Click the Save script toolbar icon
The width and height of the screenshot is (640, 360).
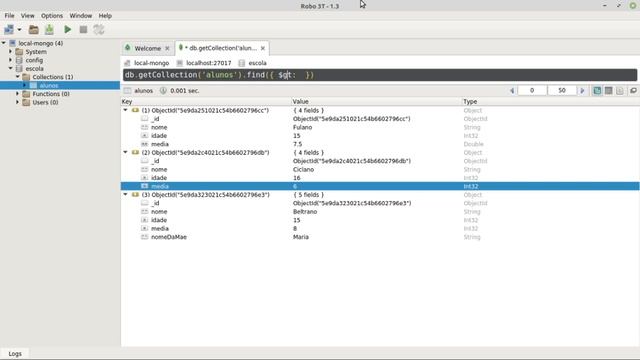[49, 29]
